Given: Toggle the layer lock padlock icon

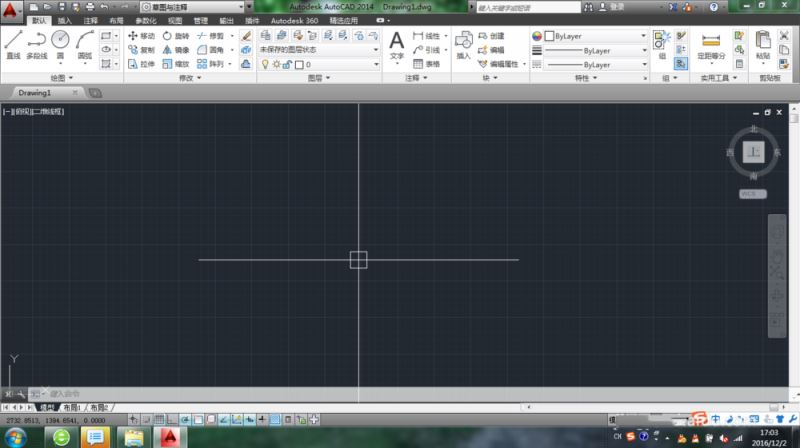Looking at the screenshot, I should click(286, 64).
